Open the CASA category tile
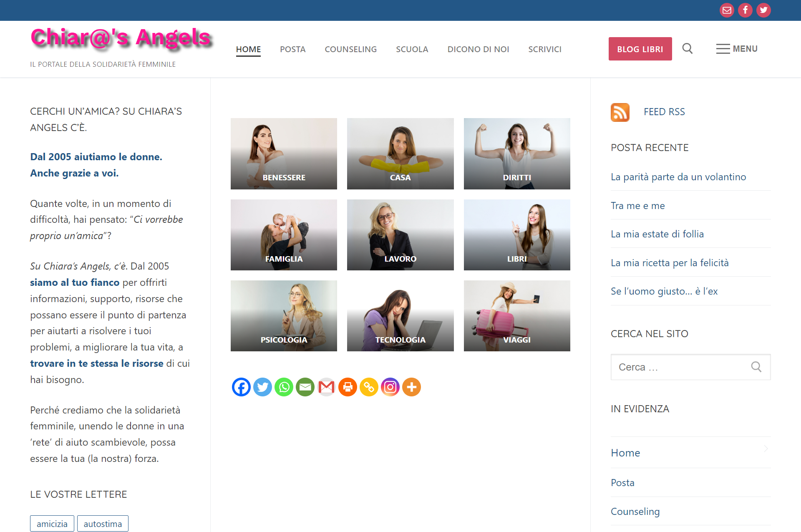The height and width of the screenshot is (532, 801). pyautogui.click(x=400, y=154)
